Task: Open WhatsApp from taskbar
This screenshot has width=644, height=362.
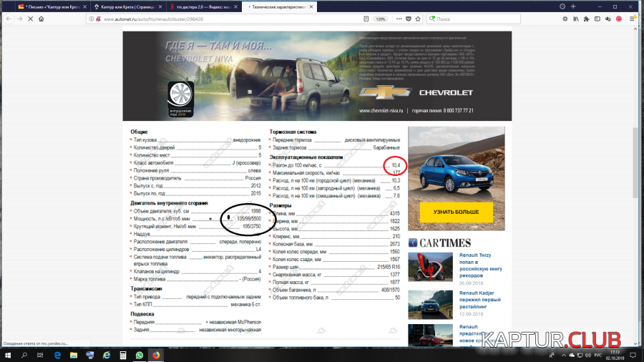Action: [140, 355]
